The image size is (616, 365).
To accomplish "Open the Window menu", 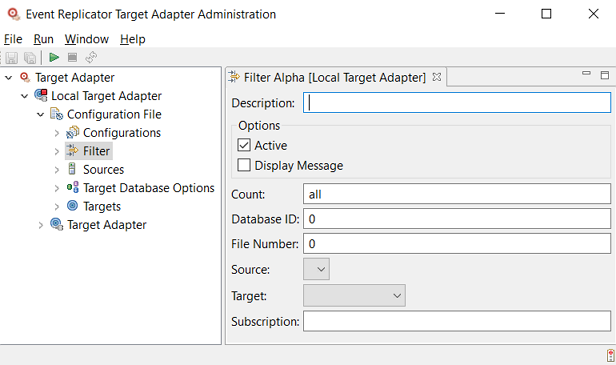I will pyautogui.click(x=86, y=39).
